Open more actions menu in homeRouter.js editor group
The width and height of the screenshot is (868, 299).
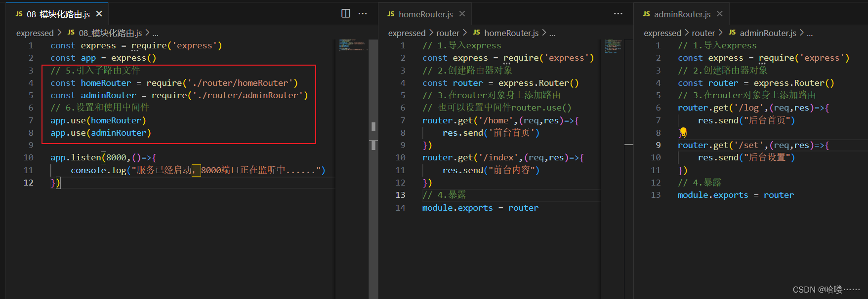(618, 13)
